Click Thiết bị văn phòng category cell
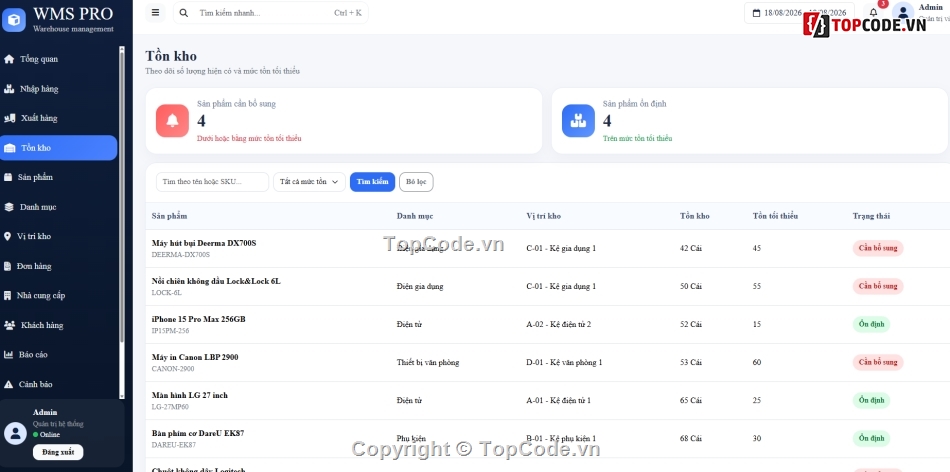This screenshot has height=472, width=950. pyautogui.click(x=428, y=362)
